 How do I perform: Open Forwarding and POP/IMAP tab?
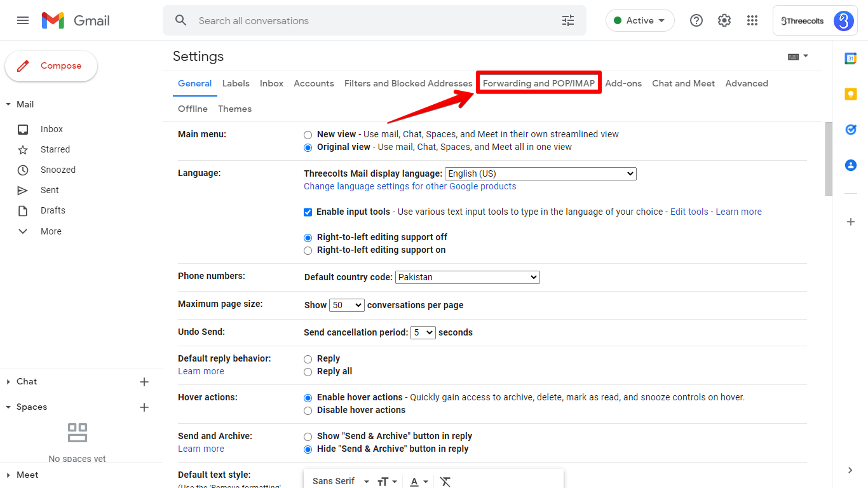tap(539, 83)
